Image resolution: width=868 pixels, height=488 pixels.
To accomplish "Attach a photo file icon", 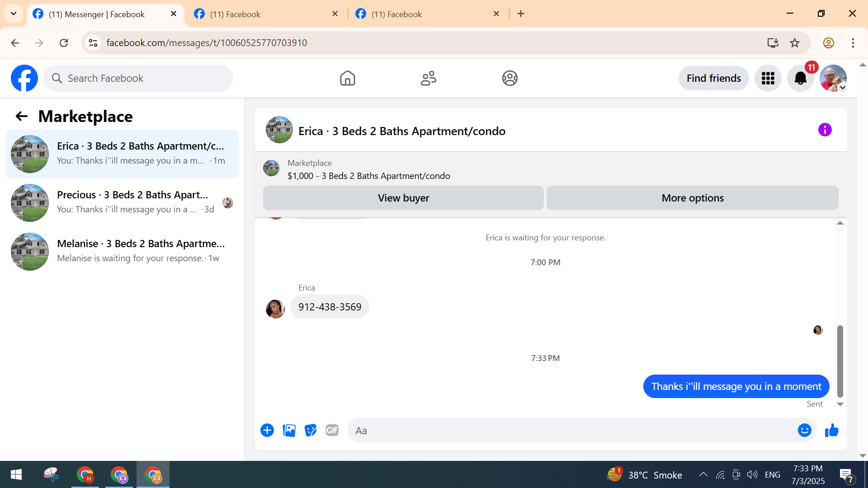I will tap(289, 430).
